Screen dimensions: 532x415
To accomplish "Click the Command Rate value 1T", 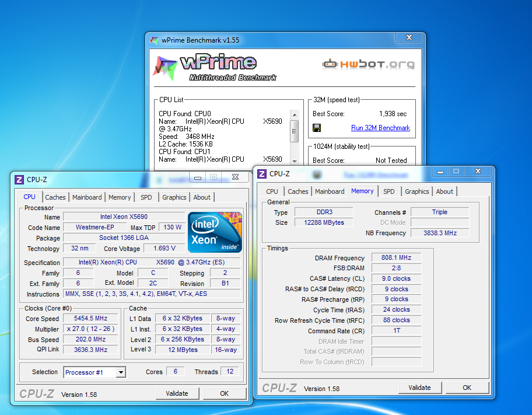I will pyautogui.click(x=396, y=330).
